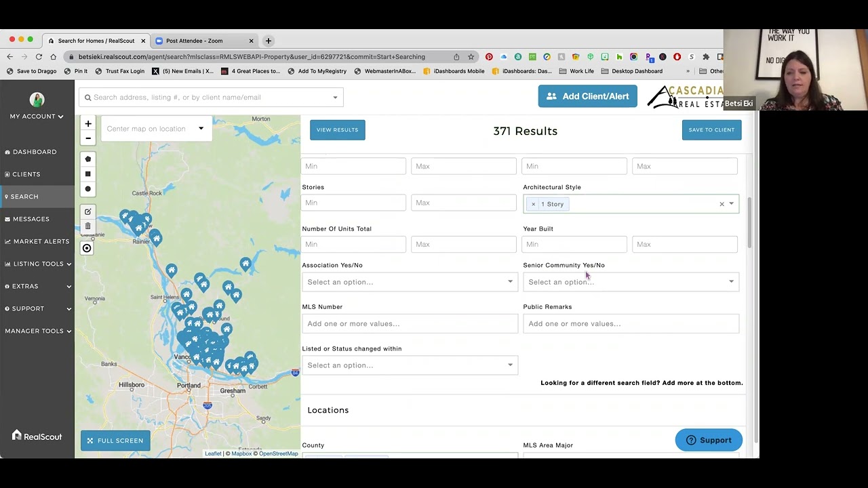The width and height of the screenshot is (868, 488).
Task: Open My Account menu
Action: pos(37,117)
